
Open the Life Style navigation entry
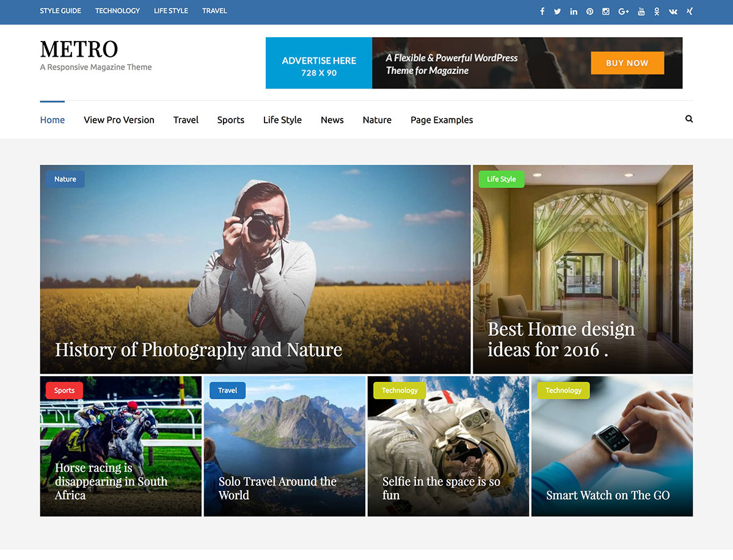coord(282,120)
